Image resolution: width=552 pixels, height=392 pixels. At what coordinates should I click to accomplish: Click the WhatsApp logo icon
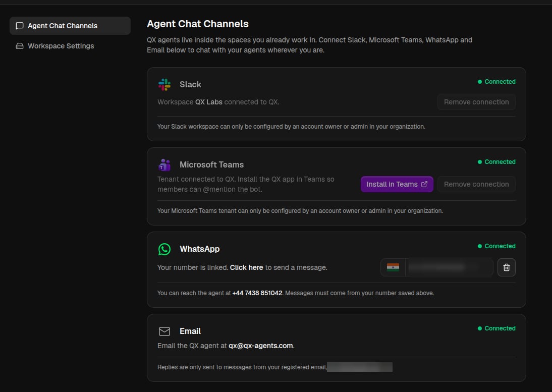(x=164, y=249)
